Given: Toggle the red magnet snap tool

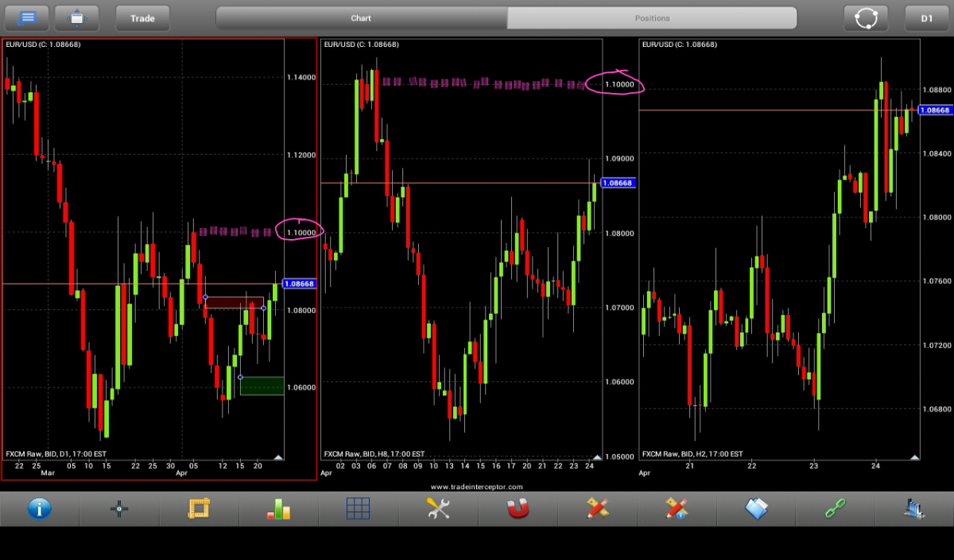Looking at the screenshot, I should click(518, 508).
